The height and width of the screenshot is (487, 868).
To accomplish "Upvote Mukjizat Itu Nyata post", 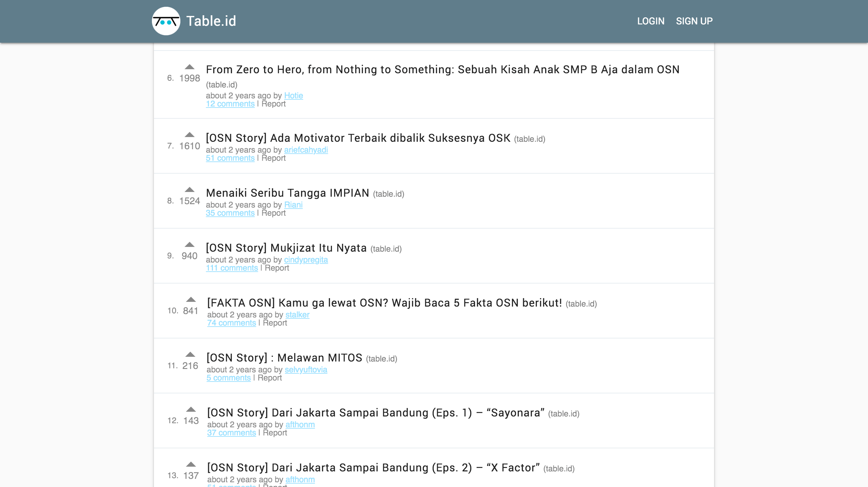I will tap(190, 245).
